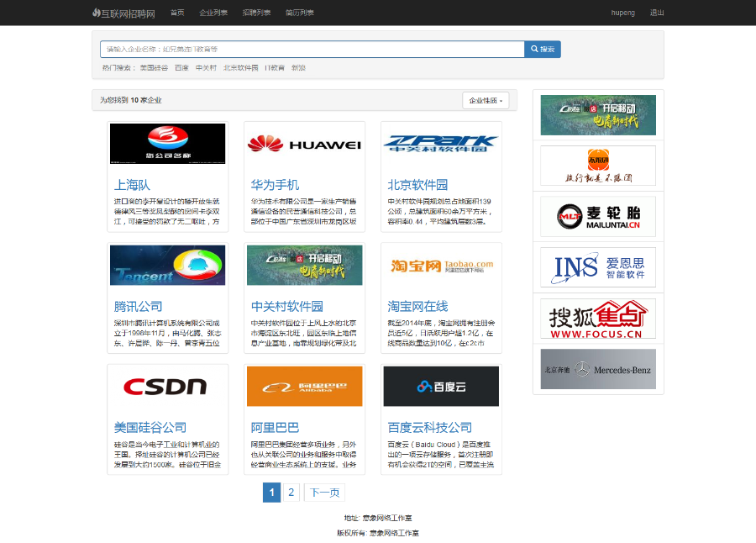Click the Tencent logo on 腾讯公司 card
Viewport: 756px width, 543px height.
pos(167,265)
